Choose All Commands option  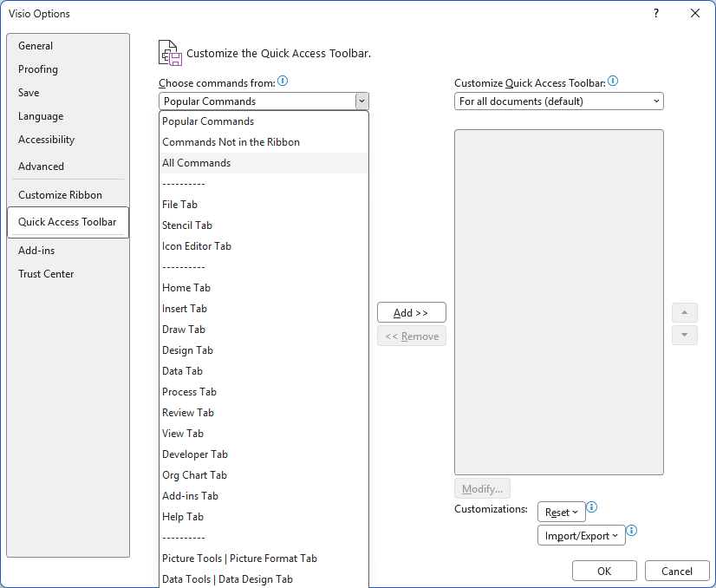tap(264, 163)
